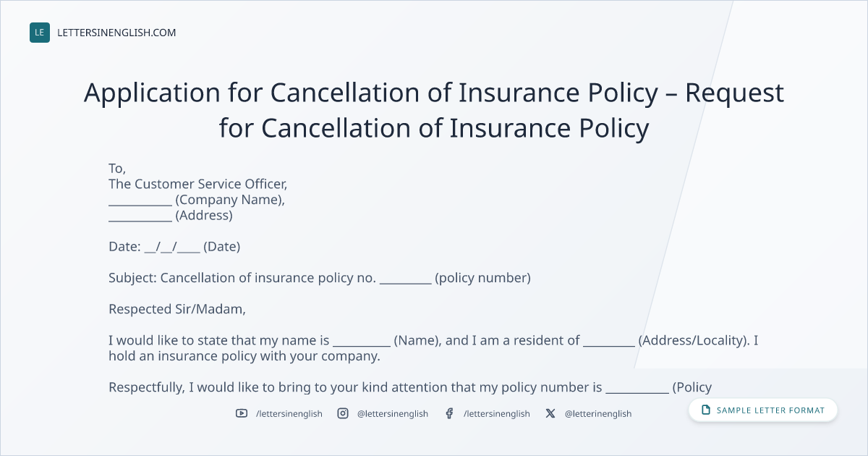
Task: Click the Respected Sir/Madam salutation
Action: point(177,309)
